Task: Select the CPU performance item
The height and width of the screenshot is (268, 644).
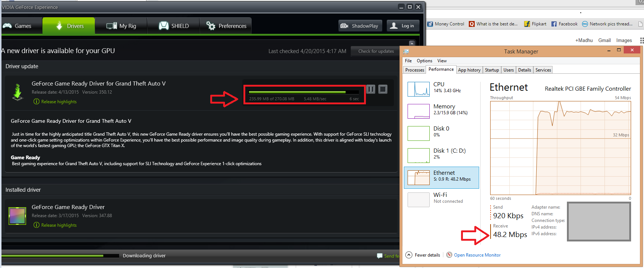Action: tap(442, 89)
